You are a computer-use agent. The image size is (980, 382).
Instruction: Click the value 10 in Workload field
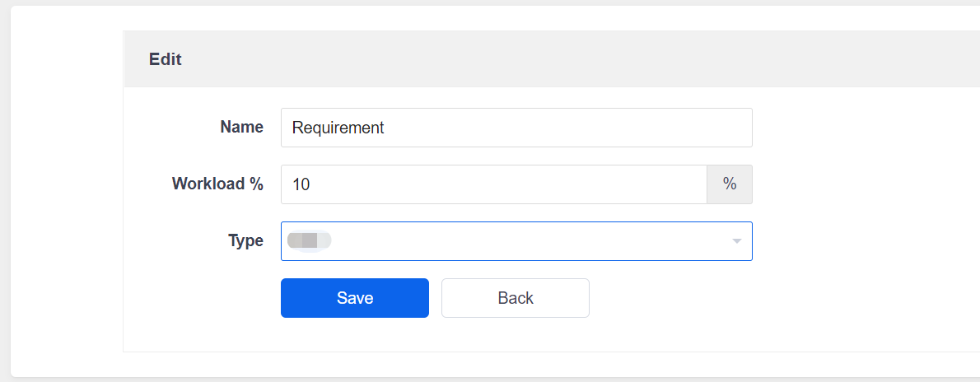tap(301, 184)
